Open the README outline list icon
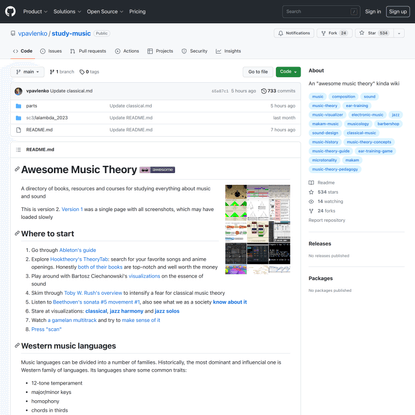 point(19,150)
